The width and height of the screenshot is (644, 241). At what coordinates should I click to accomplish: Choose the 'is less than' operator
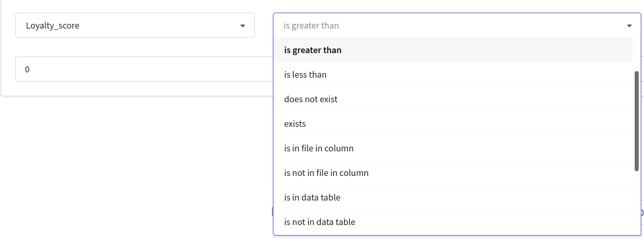coord(453,75)
